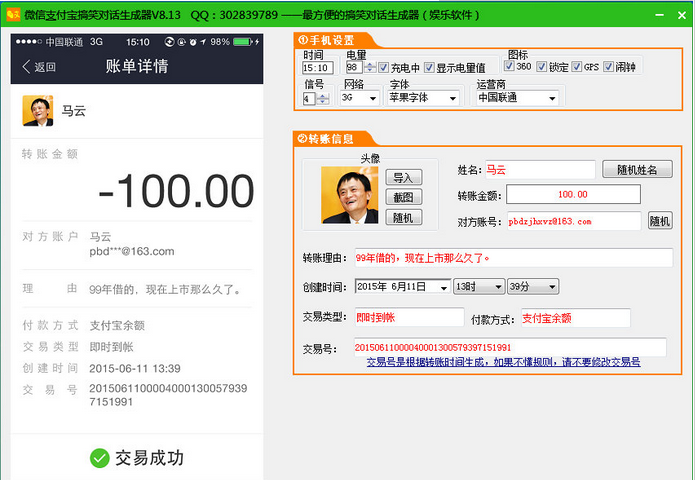
Task: Click the 转账金额 input field
Action: [573, 195]
